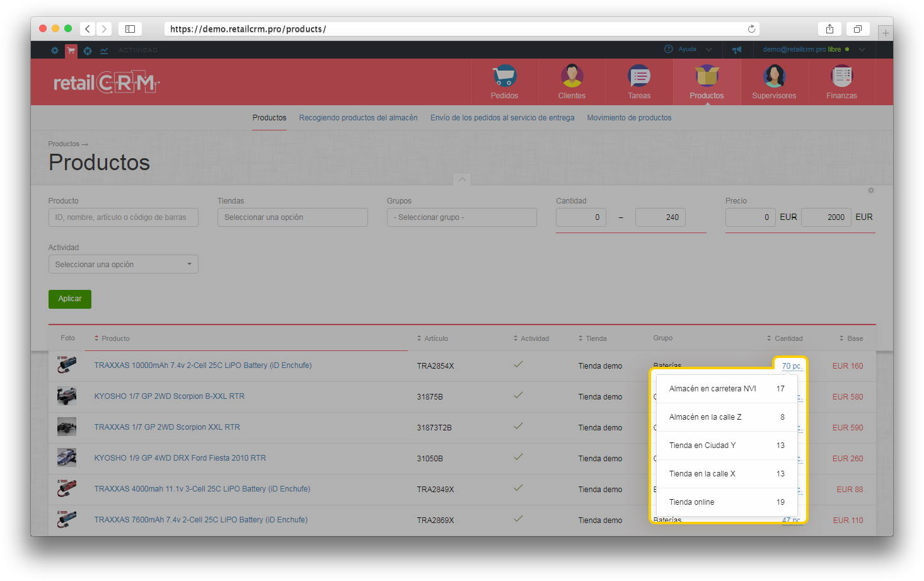This screenshot has height=581, width=924.
Task: Click the Ayuda menu label
Action: 687,49
